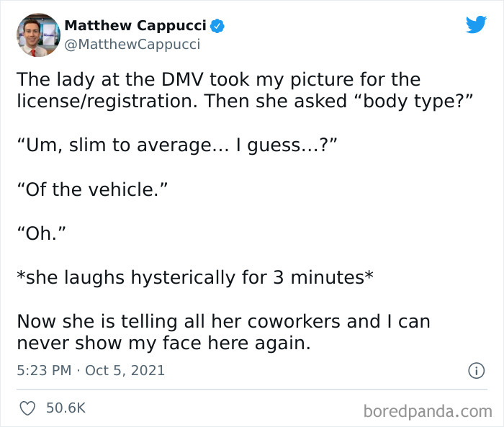Open the tweet info circle icon
Image resolution: width=504 pixels, height=427 pixels.
point(476,371)
